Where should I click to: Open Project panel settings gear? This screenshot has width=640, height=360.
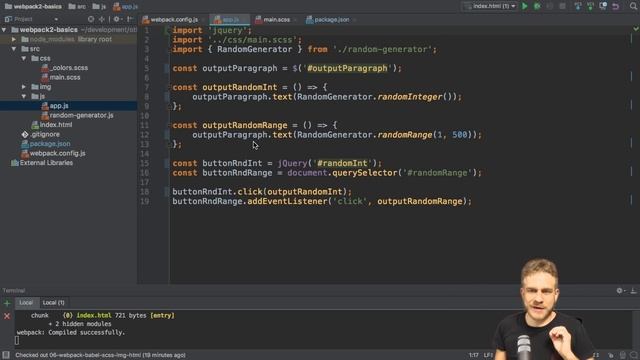[x=117, y=19]
